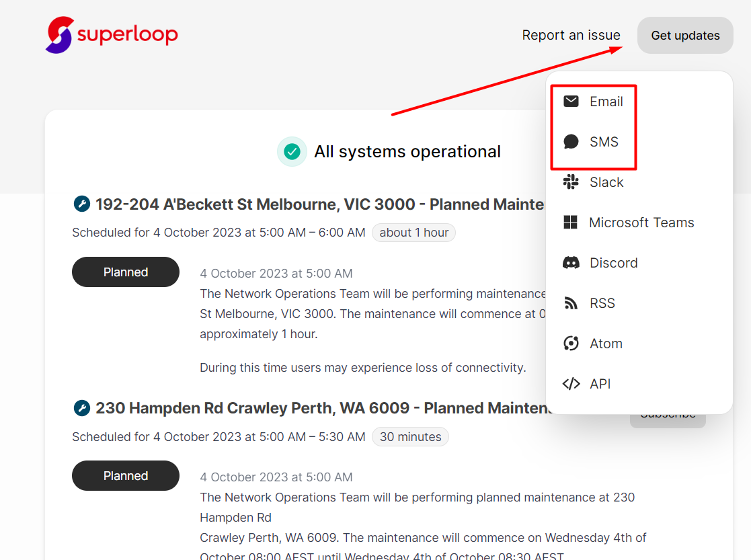Open the Report an issue link
This screenshot has height=560, width=751.
coord(571,36)
